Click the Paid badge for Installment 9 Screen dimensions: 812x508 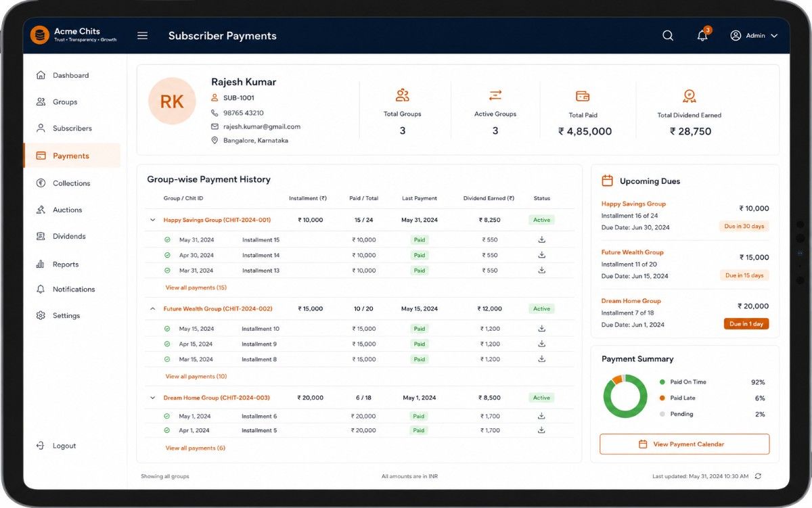point(420,344)
